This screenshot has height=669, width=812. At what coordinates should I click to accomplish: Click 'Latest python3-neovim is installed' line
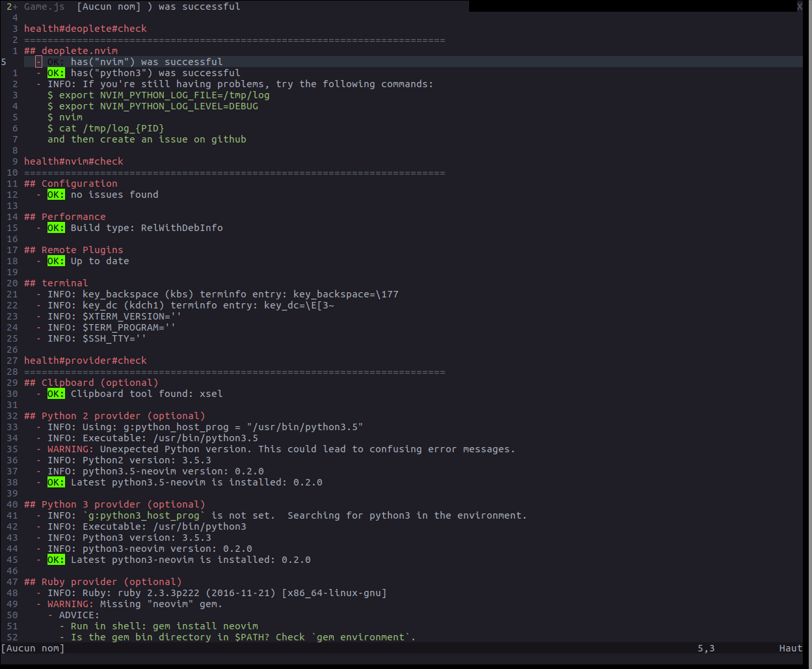click(173, 560)
